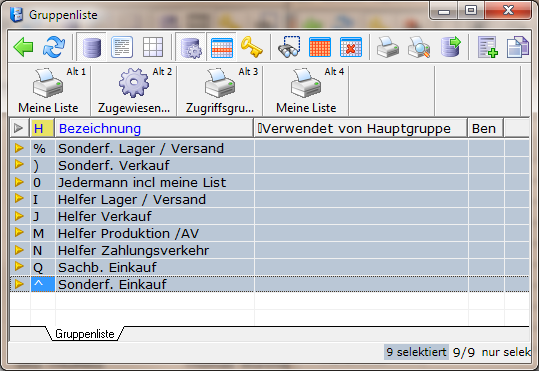Image resolution: width=539 pixels, height=371 pixels.
Task: Click the Zugewiesen gear button
Action: coord(134,90)
